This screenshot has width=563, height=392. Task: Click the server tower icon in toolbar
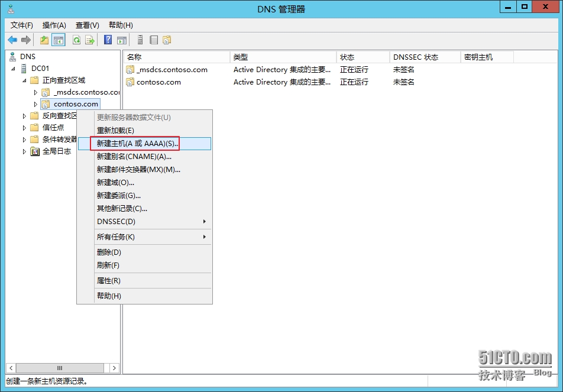140,40
